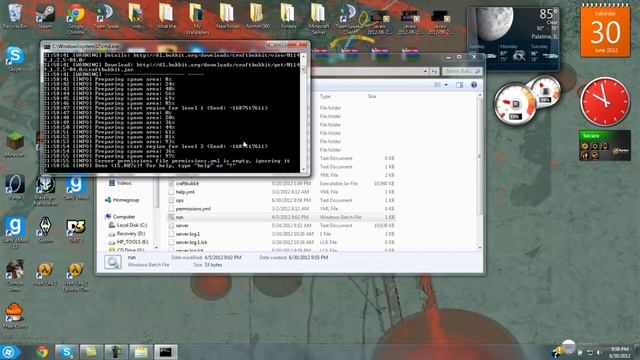
Task: Open the Recycle Bin desktop icon
Action: click(x=15, y=16)
